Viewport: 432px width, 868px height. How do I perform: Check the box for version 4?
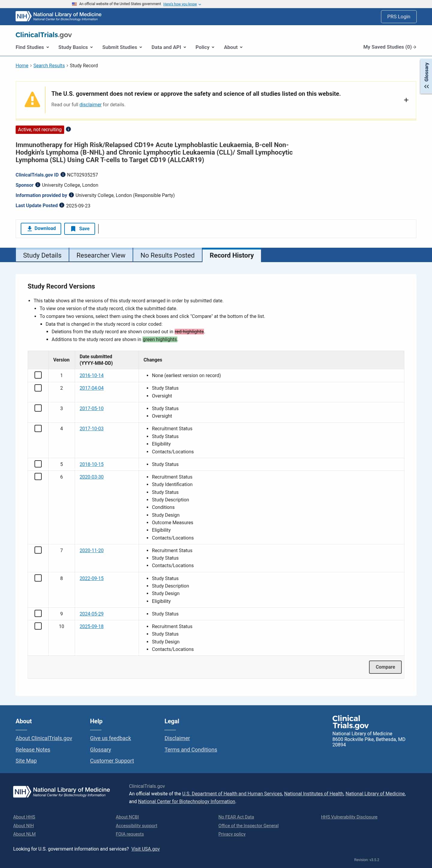(x=38, y=428)
